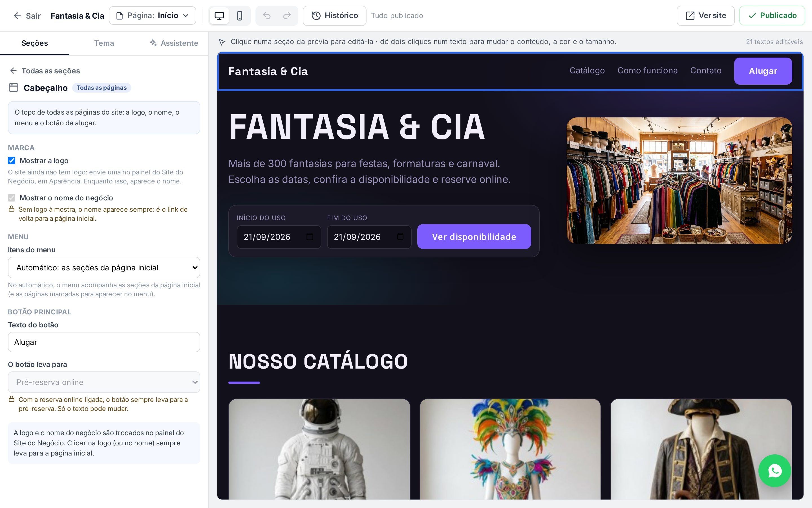This screenshot has width=812, height=508.
Task: Switch to mobile preview mode
Action: pos(240,16)
